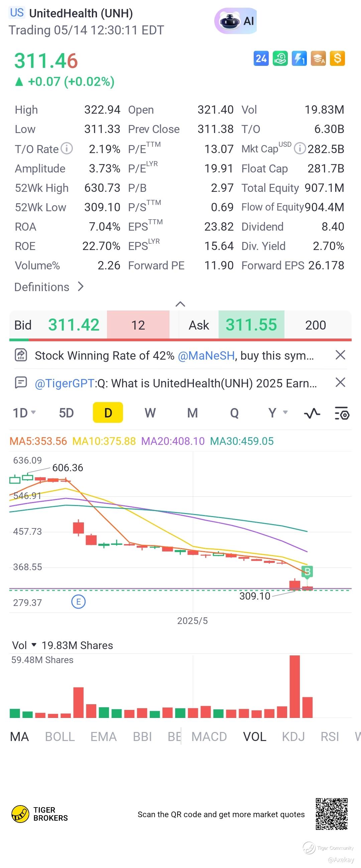Open chart display settings icon
361x868 pixels.
(x=342, y=413)
